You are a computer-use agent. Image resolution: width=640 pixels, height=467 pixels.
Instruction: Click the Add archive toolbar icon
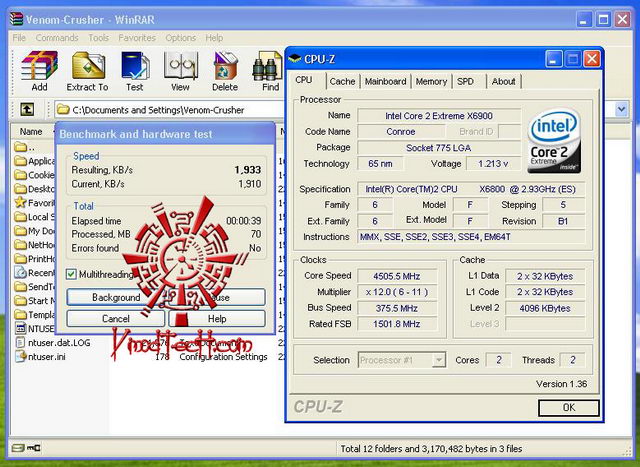39,71
